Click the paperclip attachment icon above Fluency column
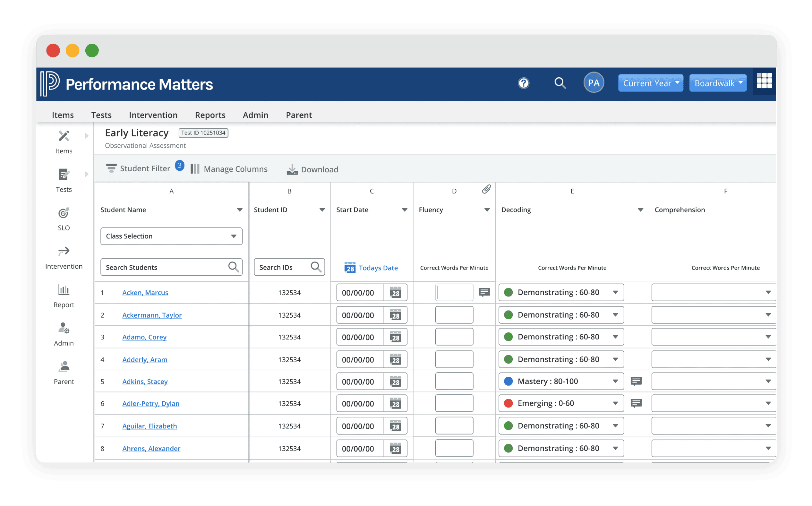Image resolution: width=812 pixels, height=506 pixels. point(486,189)
